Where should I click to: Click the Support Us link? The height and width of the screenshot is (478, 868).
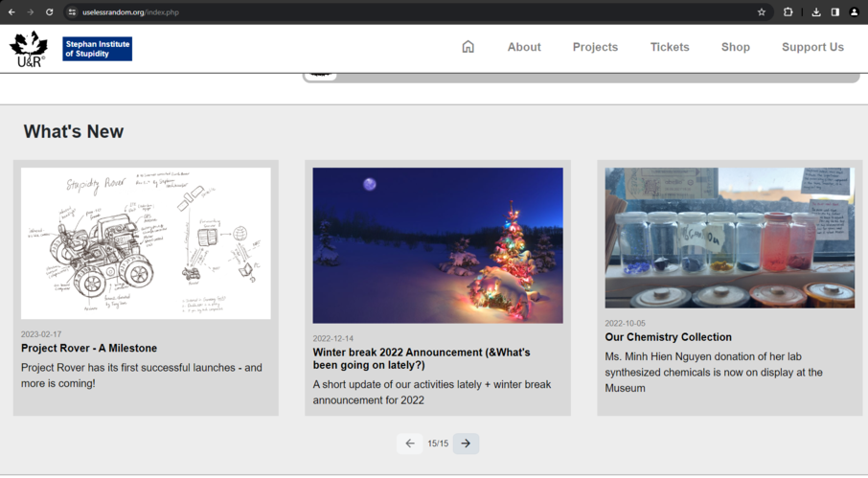click(x=812, y=47)
